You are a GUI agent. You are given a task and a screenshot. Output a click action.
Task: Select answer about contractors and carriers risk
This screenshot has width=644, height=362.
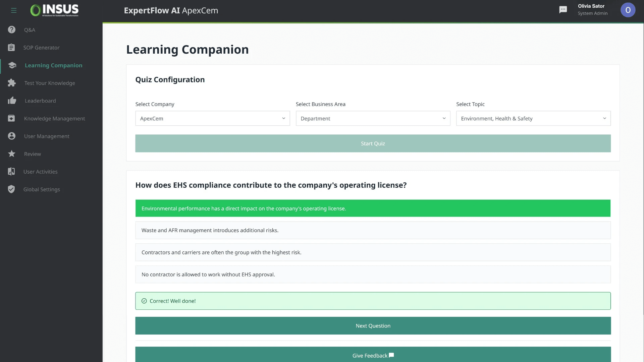[373, 252]
